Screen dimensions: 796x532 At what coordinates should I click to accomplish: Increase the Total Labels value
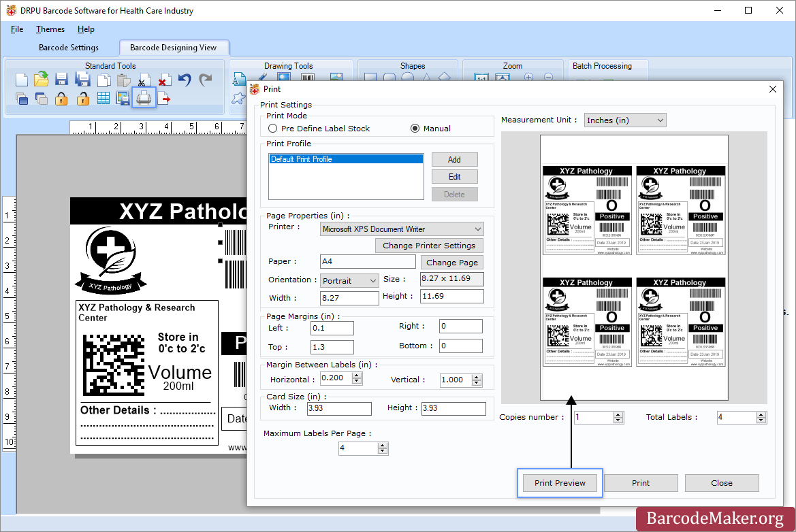[761, 414]
